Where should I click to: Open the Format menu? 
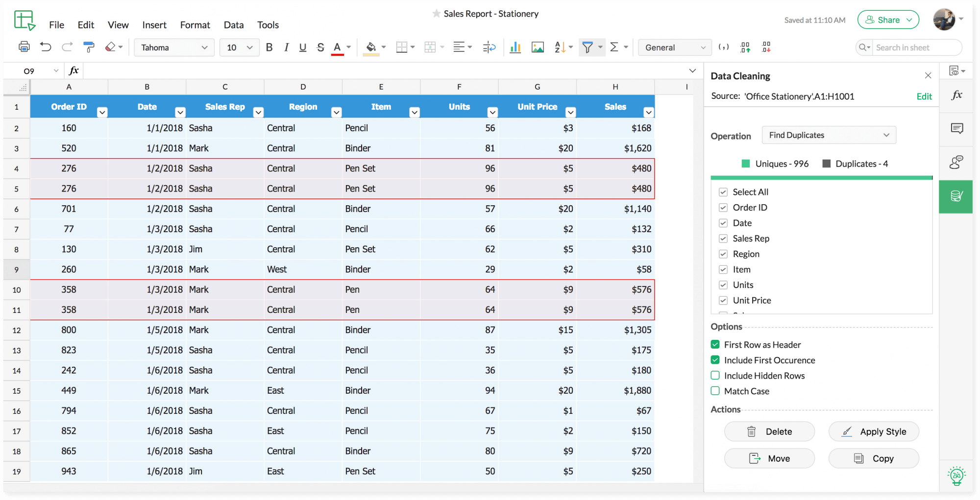tap(195, 24)
